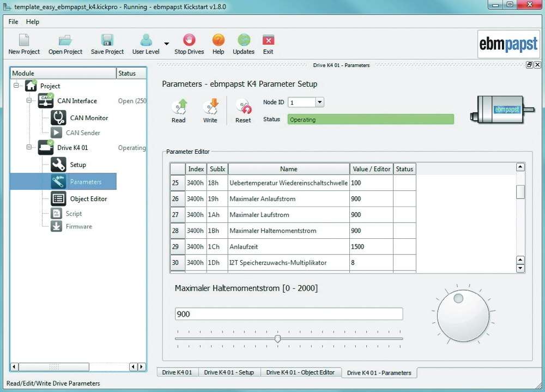Switch to Drive K4 01 - Setup tab
545x392 pixels.
[229, 372]
